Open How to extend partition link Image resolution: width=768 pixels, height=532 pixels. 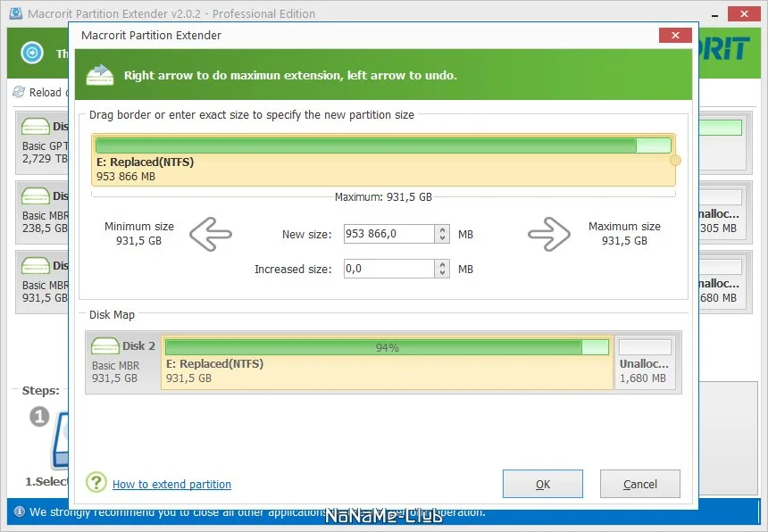(172, 484)
